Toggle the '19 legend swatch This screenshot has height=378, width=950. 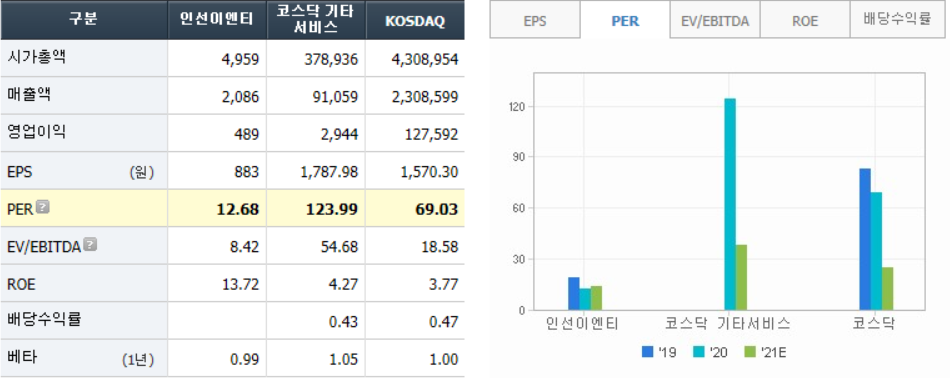point(648,351)
